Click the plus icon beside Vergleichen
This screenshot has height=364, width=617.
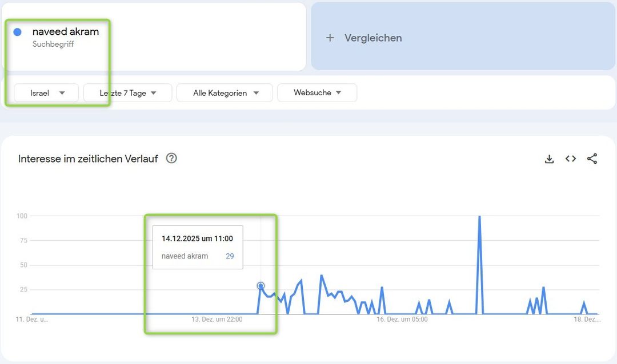click(x=330, y=38)
